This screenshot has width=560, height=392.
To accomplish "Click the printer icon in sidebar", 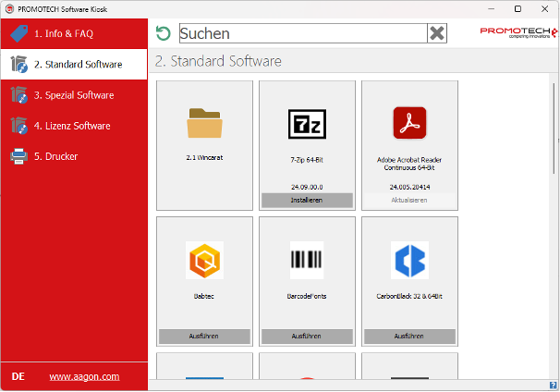I will pyautogui.click(x=18, y=156).
